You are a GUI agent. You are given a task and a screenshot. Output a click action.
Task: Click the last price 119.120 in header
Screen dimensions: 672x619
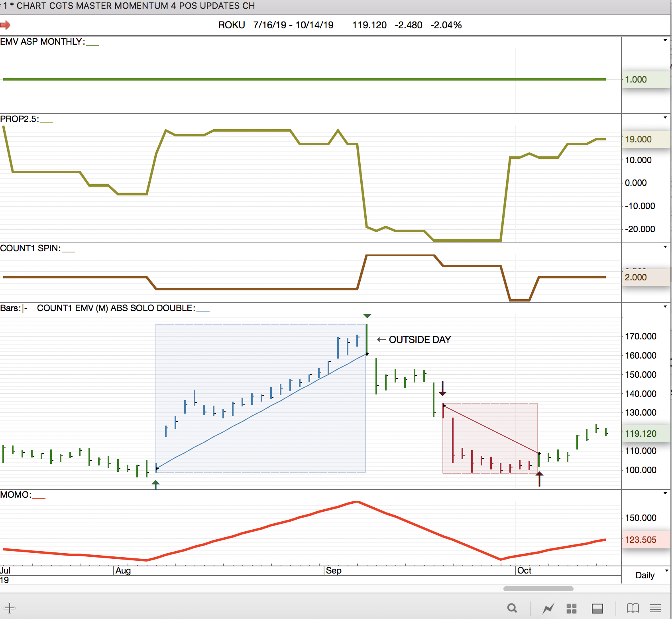click(369, 25)
